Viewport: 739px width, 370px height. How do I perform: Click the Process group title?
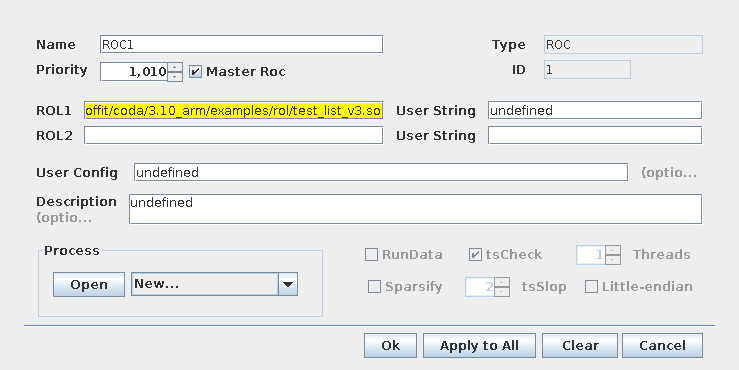[x=72, y=251]
